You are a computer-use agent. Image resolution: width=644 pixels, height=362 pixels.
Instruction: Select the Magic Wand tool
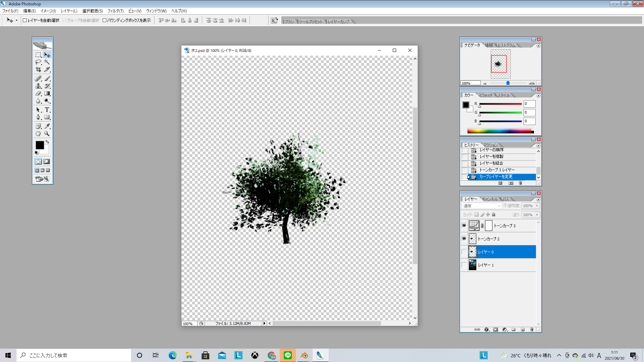[47, 62]
